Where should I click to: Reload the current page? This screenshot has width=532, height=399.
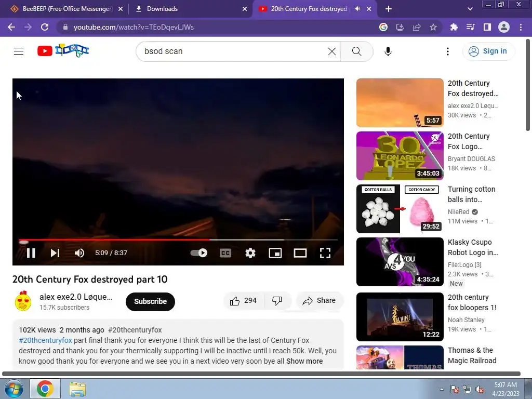(x=45, y=27)
